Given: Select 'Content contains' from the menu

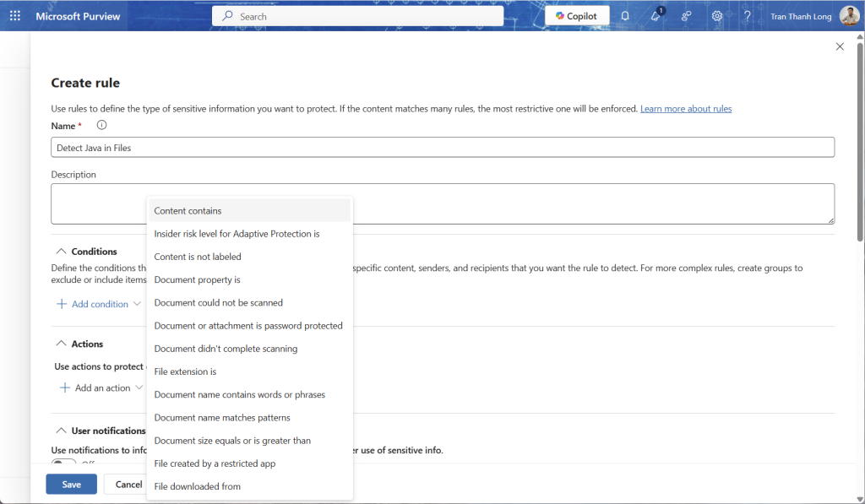Looking at the screenshot, I should [188, 210].
